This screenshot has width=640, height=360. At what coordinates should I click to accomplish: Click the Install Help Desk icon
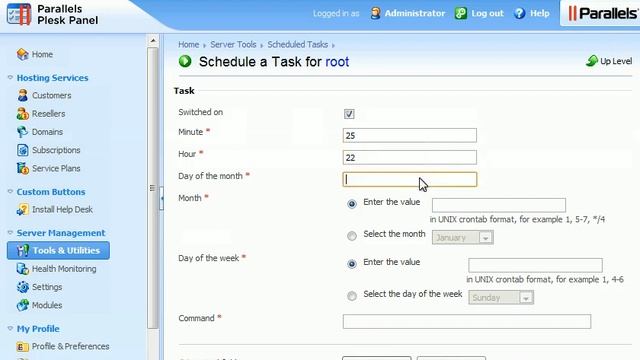22,209
